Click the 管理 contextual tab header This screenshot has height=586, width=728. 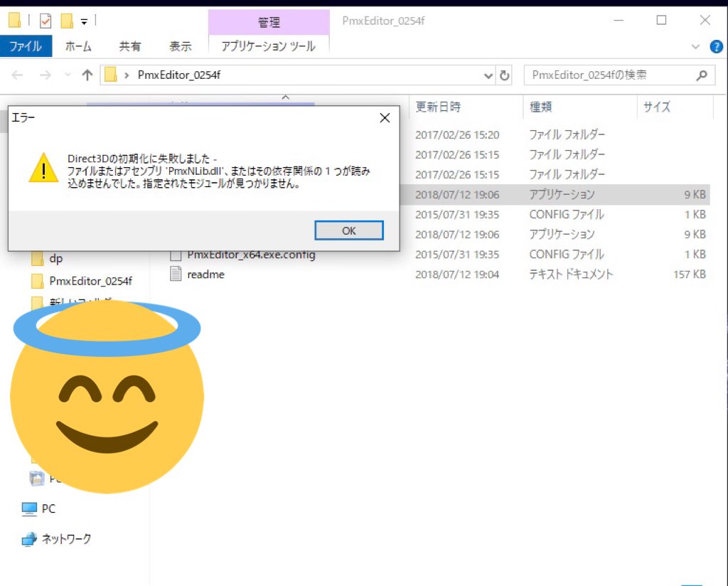click(269, 22)
